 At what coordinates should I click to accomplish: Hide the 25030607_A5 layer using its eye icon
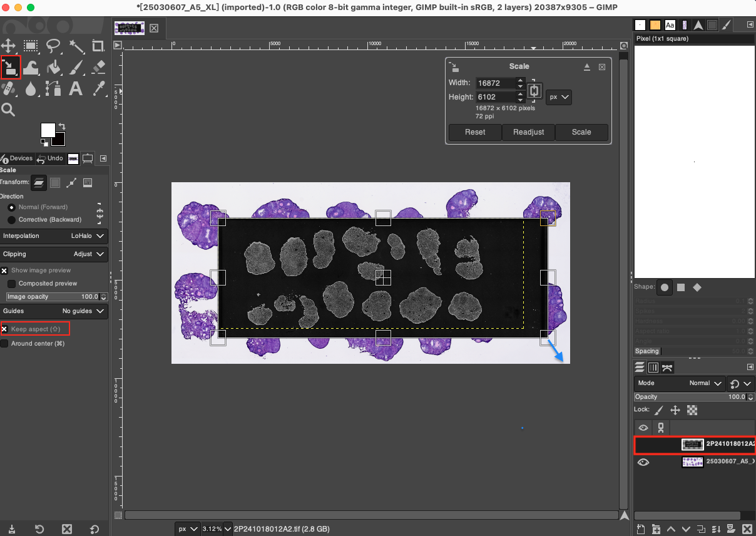(643, 462)
